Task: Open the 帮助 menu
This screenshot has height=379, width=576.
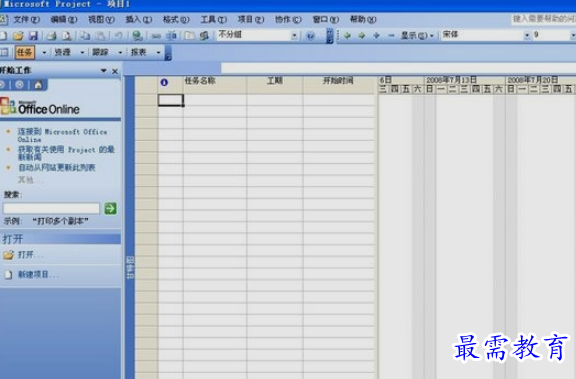Action: pyautogui.click(x=363, y=19)
